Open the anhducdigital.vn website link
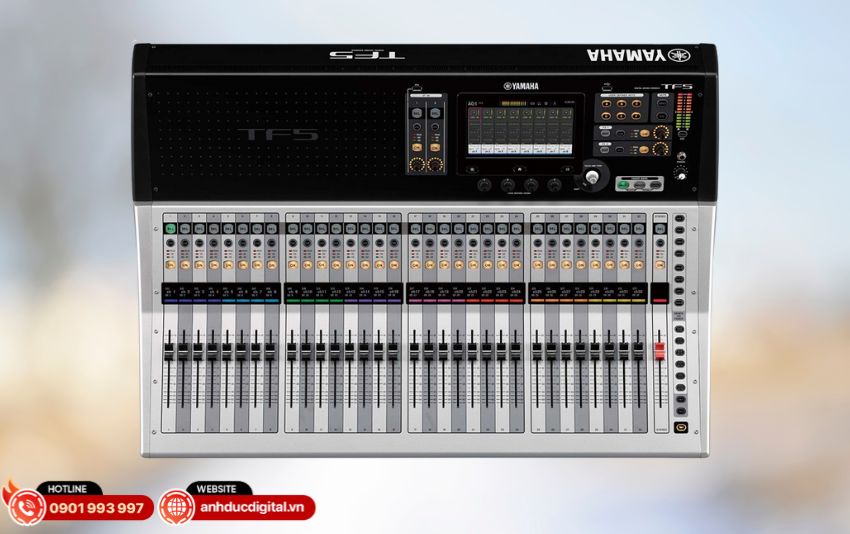This screenshot has height=534, width=850. 252,507
